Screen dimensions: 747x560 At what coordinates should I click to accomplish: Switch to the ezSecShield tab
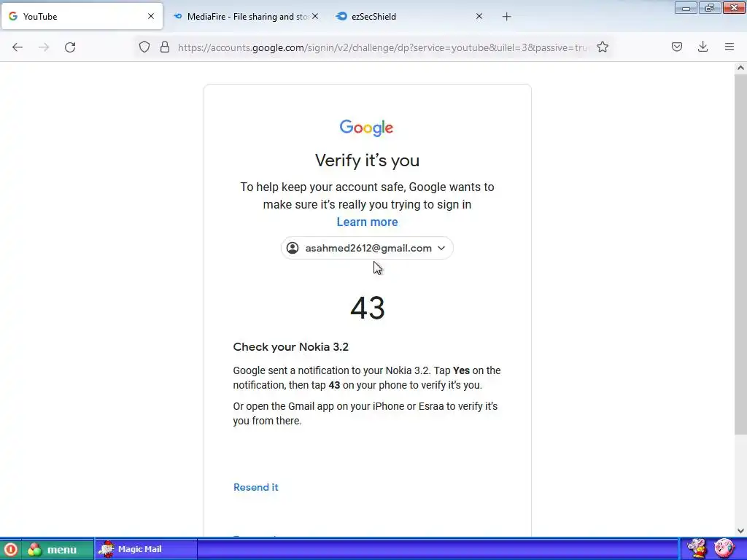click(x=410, y=17)
